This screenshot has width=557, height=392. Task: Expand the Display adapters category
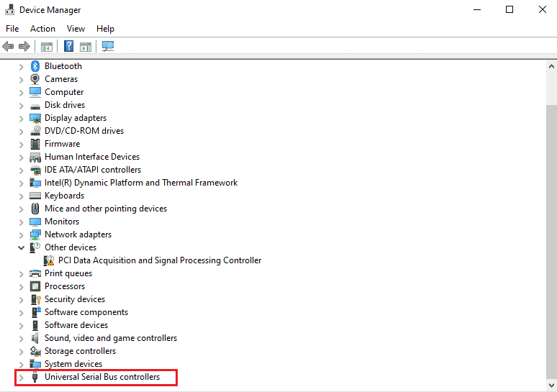pyautogui.click(x=21, y=118)
